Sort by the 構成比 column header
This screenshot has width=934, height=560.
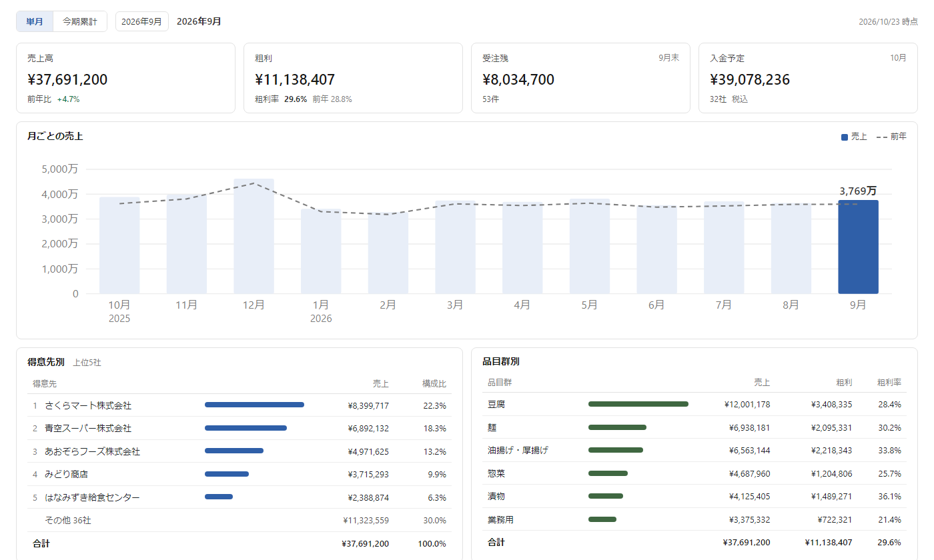(x=434, y=384)
